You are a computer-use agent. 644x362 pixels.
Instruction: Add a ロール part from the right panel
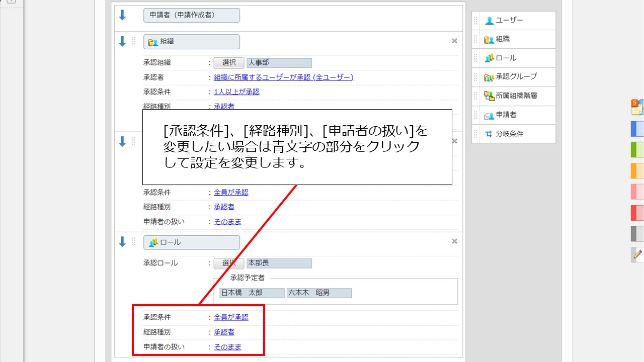pos(503,58)
